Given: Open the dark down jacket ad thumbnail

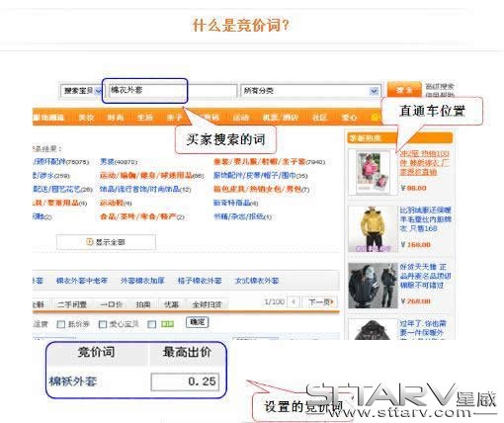Looking at the screenshot, I should coord(373,286).
